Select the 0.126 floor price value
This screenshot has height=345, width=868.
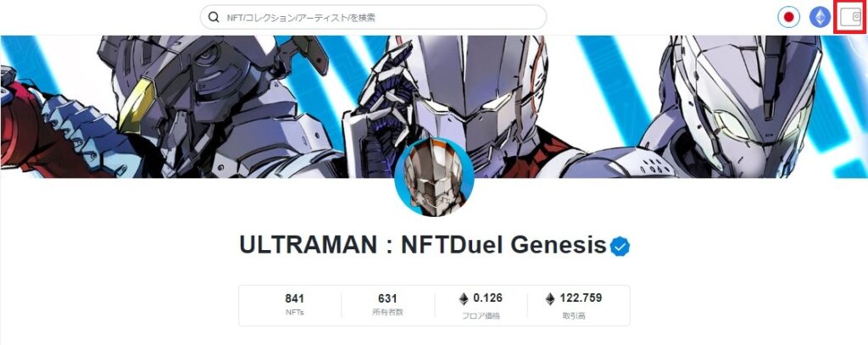(x=487, y=298)
